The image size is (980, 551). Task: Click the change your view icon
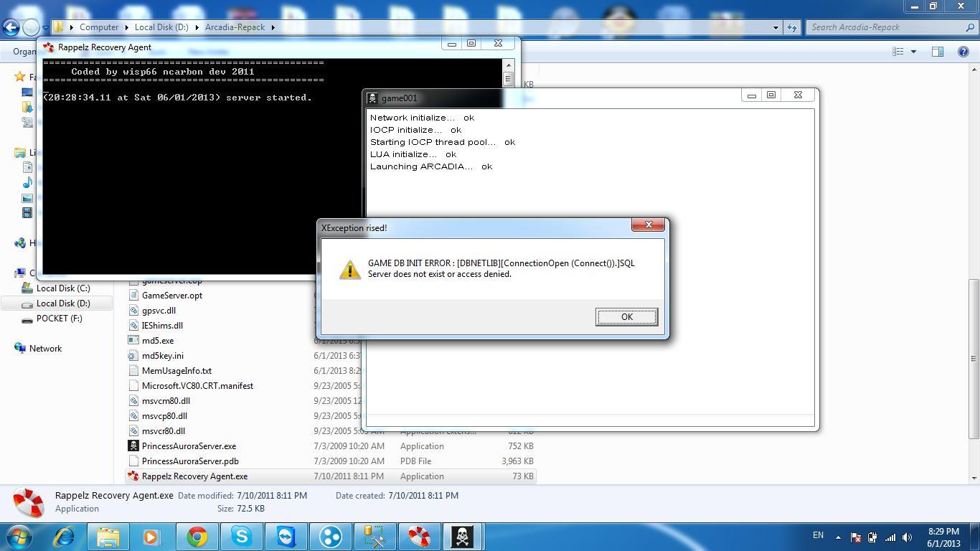[897, 52]
